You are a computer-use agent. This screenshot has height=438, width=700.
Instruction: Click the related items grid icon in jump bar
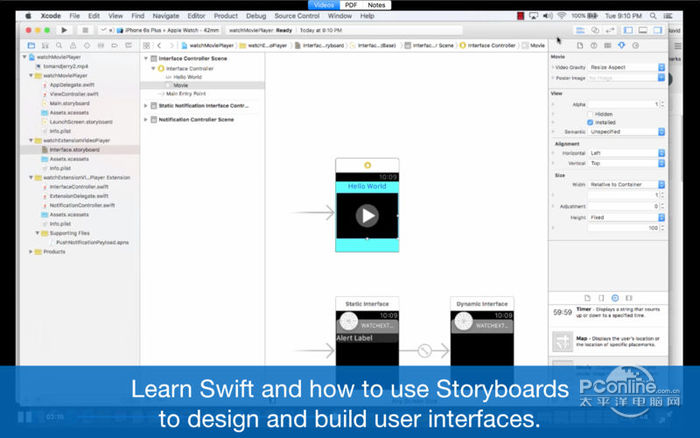[146, 46]
